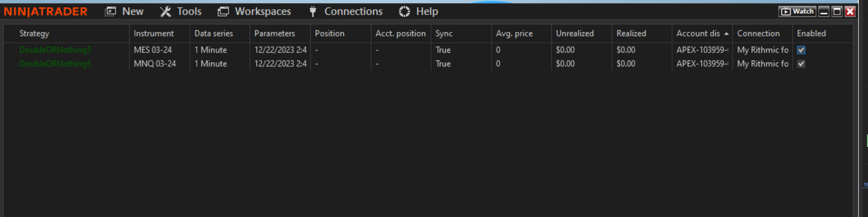868x217 pixels.
Task: Disable the MNQ 03-24 strategy checkbox
Action: (801, 64)
